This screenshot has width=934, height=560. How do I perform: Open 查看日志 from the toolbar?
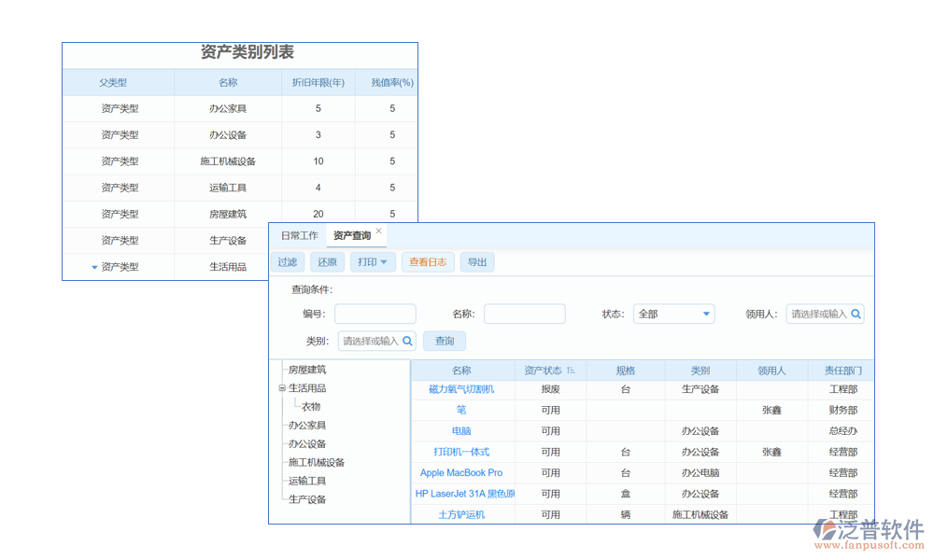point(428,262)
